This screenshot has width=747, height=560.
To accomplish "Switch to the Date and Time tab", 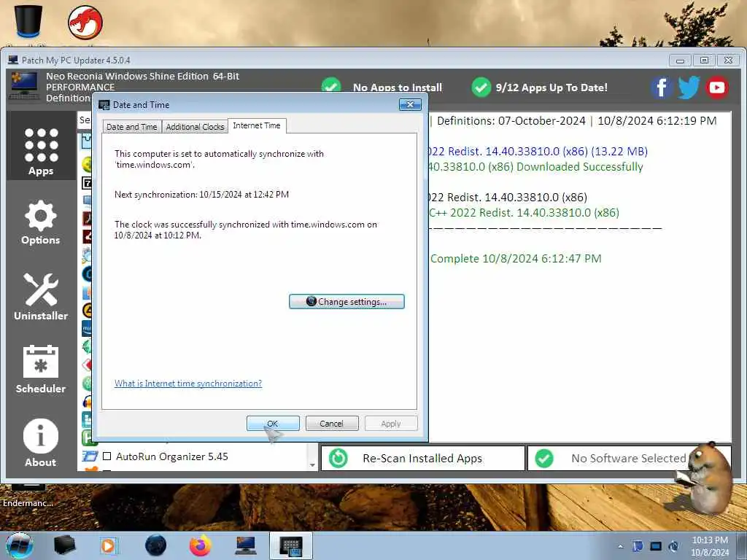I will [x=132, y=127].
